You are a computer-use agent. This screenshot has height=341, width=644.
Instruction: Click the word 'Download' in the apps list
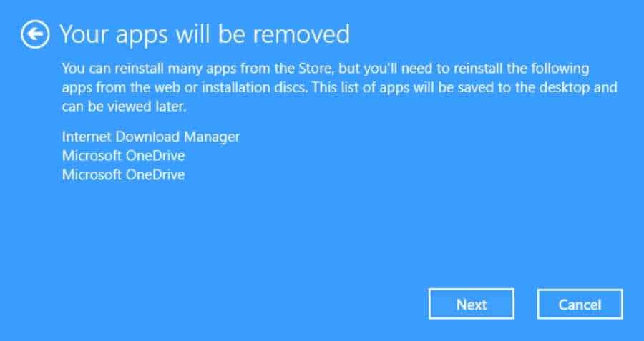(x=147, y=137)
